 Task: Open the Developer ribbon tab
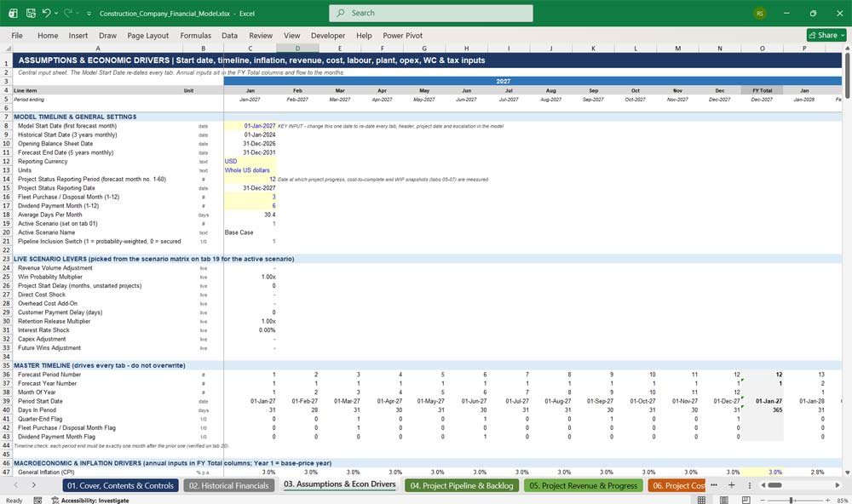pos(328,35)
